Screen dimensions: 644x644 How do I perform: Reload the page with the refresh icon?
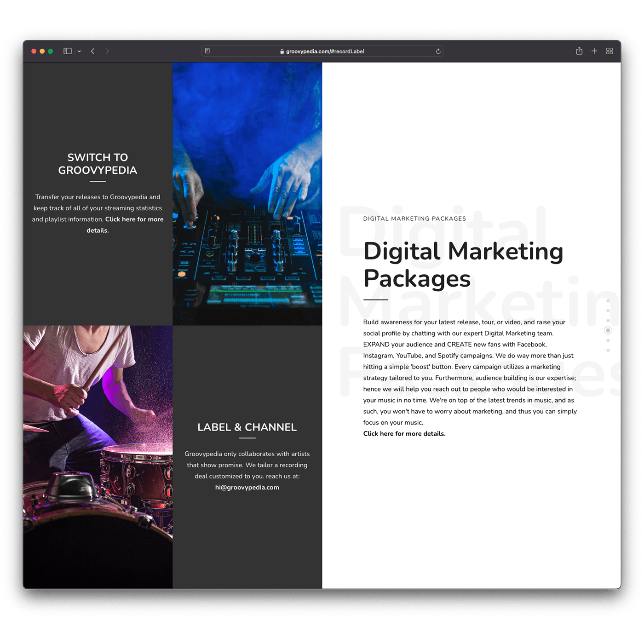click(438, 51)
